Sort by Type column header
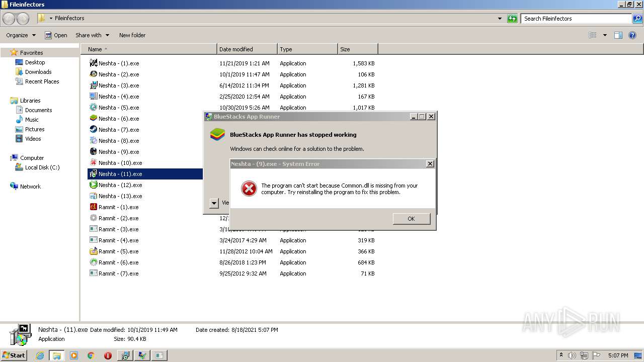Screen dimensions: 644x362 pyautogui.click(x=307, y=49)
